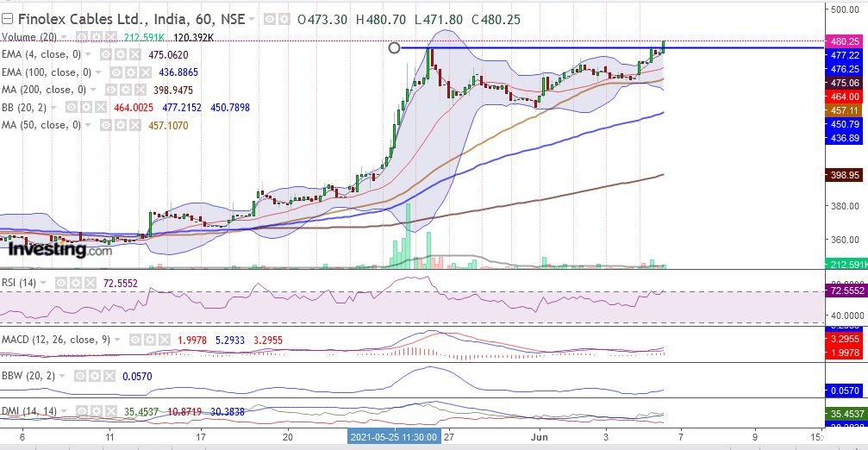Hide Volume (20) using eye icon
The width and height of the screenshot is (868, 450).
point(81,37)
